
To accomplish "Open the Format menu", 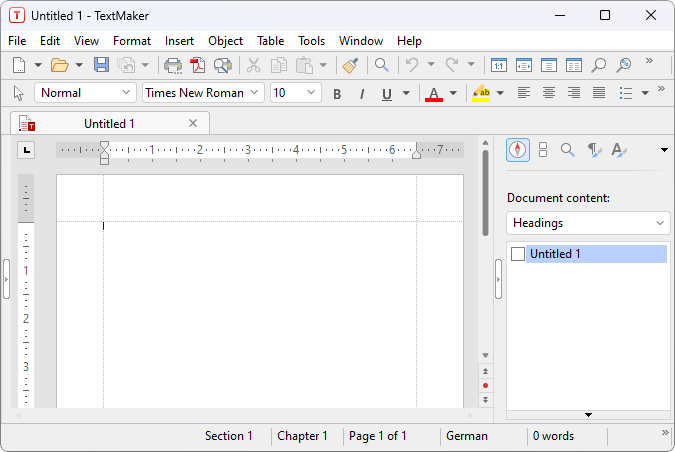I will pyautogui.click(x=132, y=41).
